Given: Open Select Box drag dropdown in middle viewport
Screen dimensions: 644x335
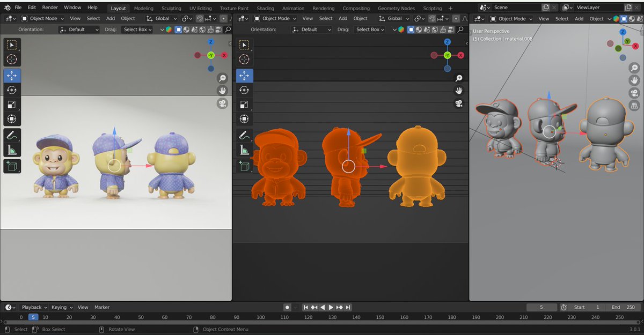Looking at the screenshot, I should (x=370, y=29).
